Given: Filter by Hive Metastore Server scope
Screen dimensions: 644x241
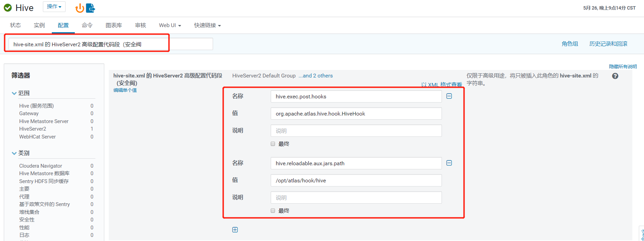Looking at the screenshot, I should click(44, 121).
